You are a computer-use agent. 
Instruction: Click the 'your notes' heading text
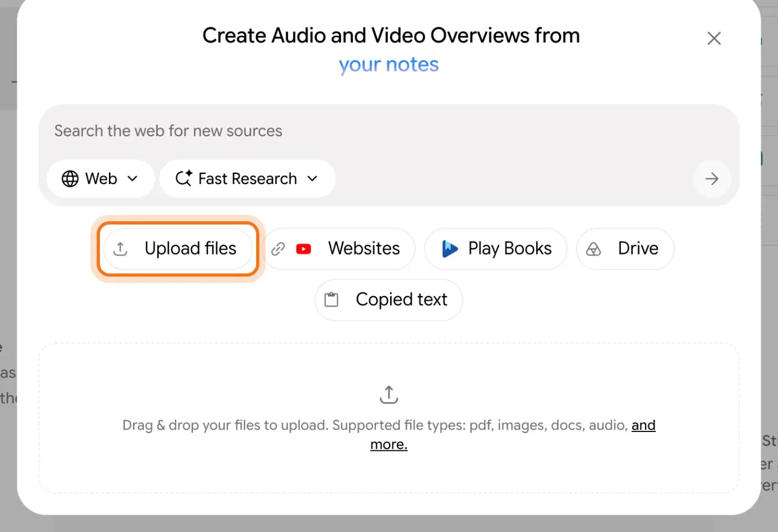click(389, 65)
